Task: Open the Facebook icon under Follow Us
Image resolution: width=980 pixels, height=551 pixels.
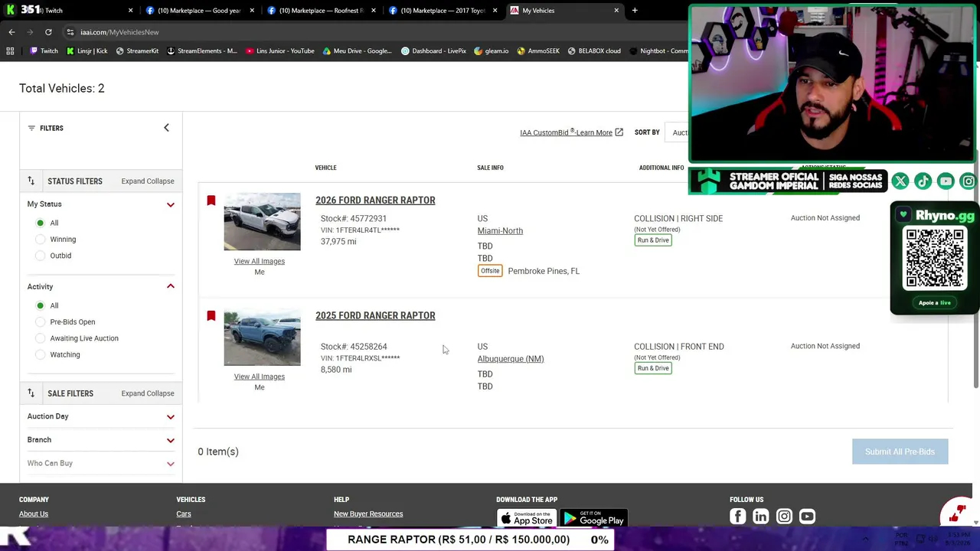Action: pos(738,517)
